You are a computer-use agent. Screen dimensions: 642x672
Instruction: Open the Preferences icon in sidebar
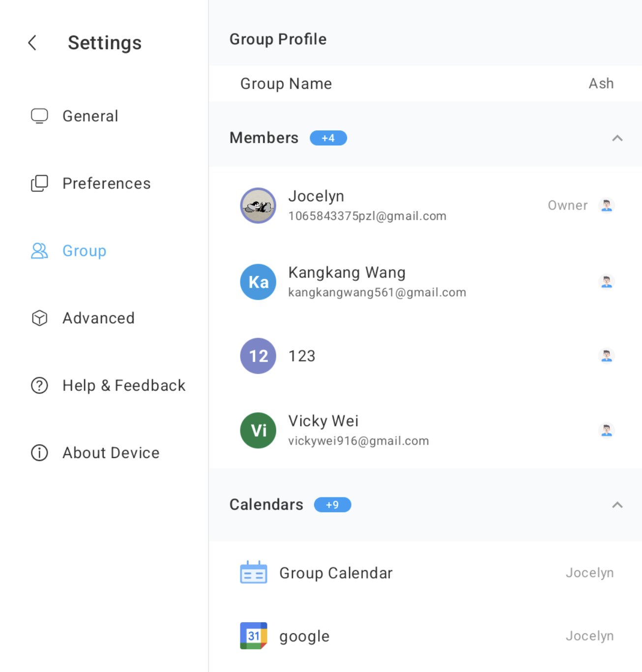tap(39, 183)
